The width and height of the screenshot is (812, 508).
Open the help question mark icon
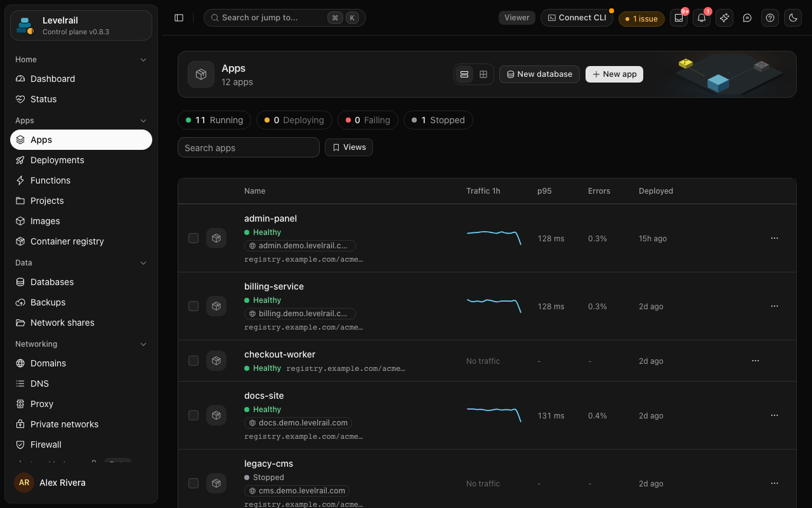coord(770,18)
